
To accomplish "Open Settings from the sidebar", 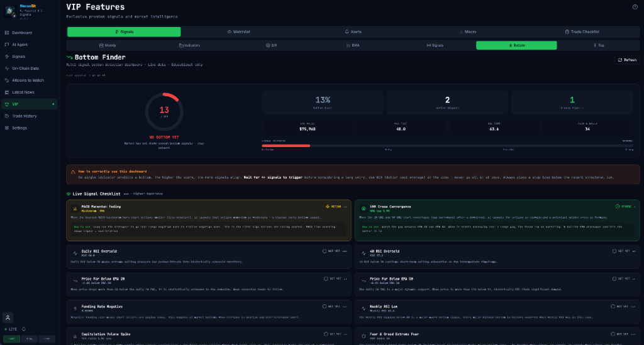I will [29, 128].
